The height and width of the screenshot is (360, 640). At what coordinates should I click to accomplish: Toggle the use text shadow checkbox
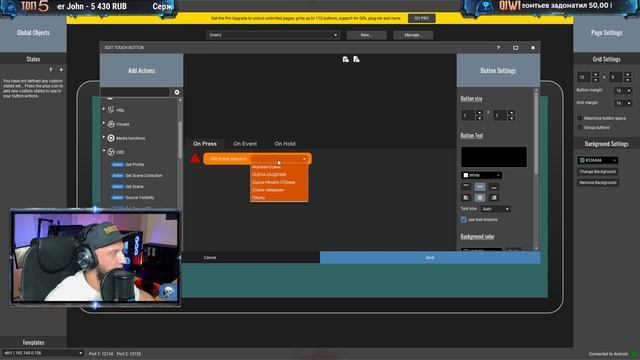[464, 220]
